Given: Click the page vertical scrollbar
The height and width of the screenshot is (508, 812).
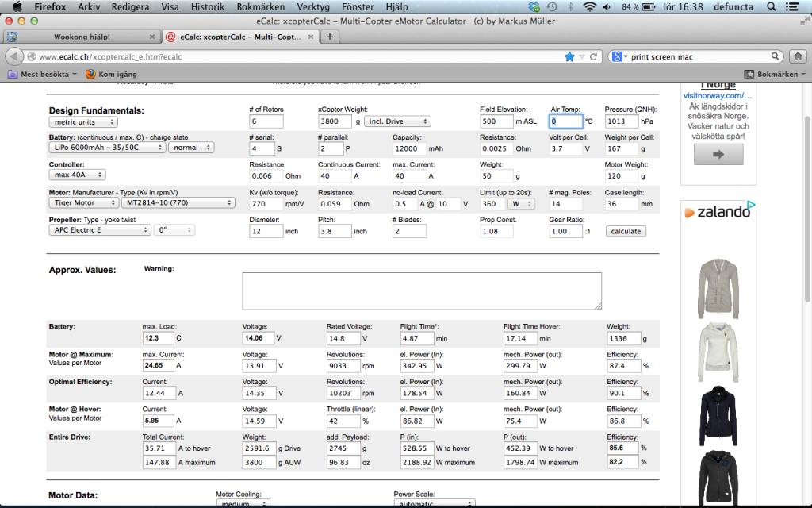Looking at the screenshot, I should click(x=808, y=210).
